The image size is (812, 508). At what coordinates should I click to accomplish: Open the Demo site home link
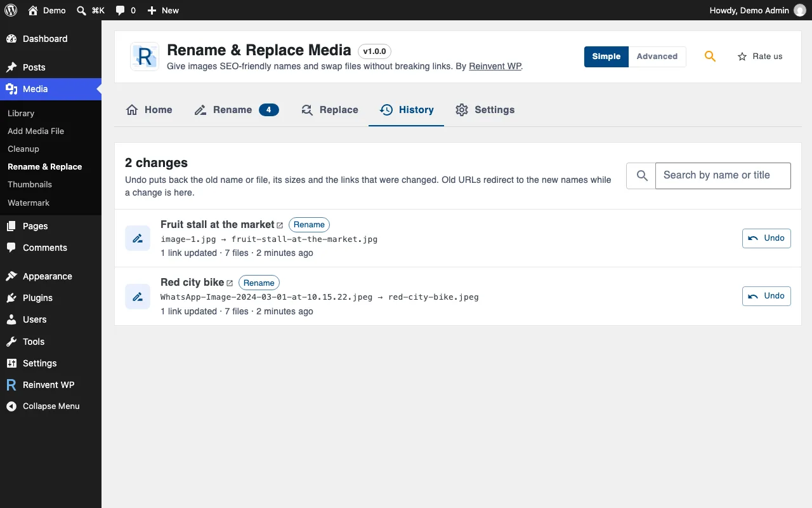click(46, 10)
